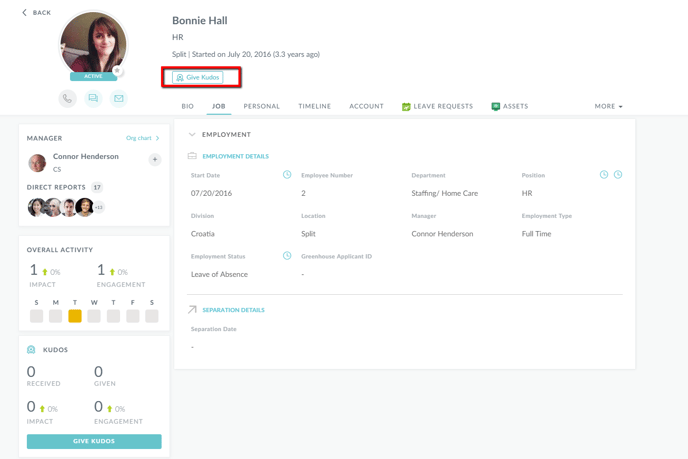Select the highlighted yellow Tuesday activity square
The image size is (688, 459).
click(x=75, y=316)
